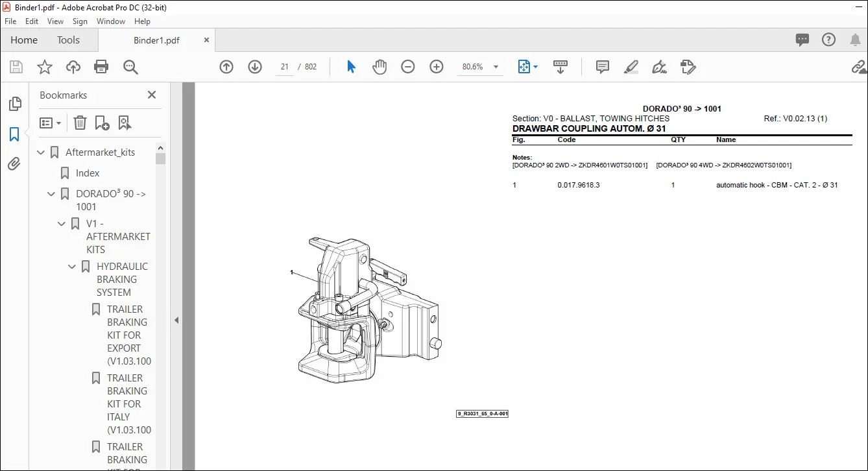
Task: Open the Help question mark icon
Action: pos(828,40)
